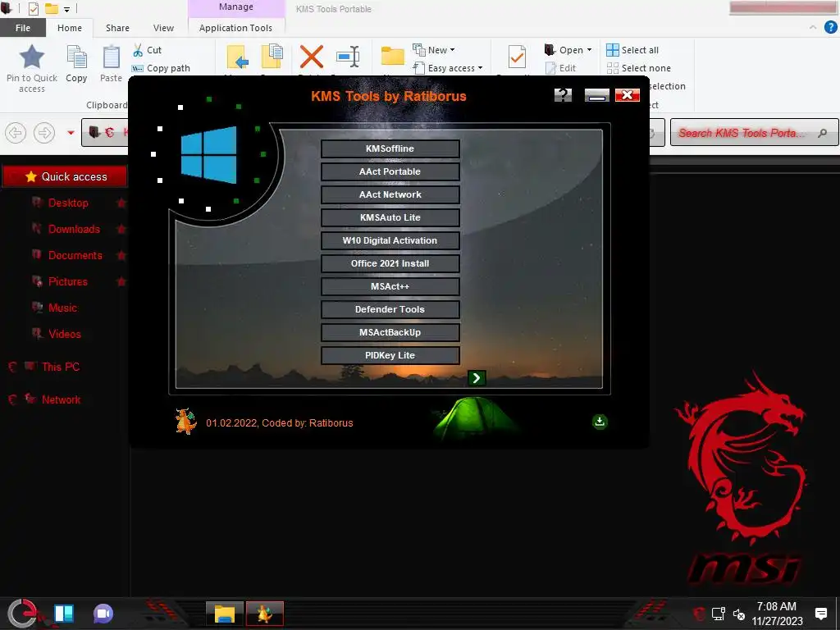This screenshot has height=630, width=840.
Task: Launch the KMSoffline tool
Action: (x=390, y=149)
